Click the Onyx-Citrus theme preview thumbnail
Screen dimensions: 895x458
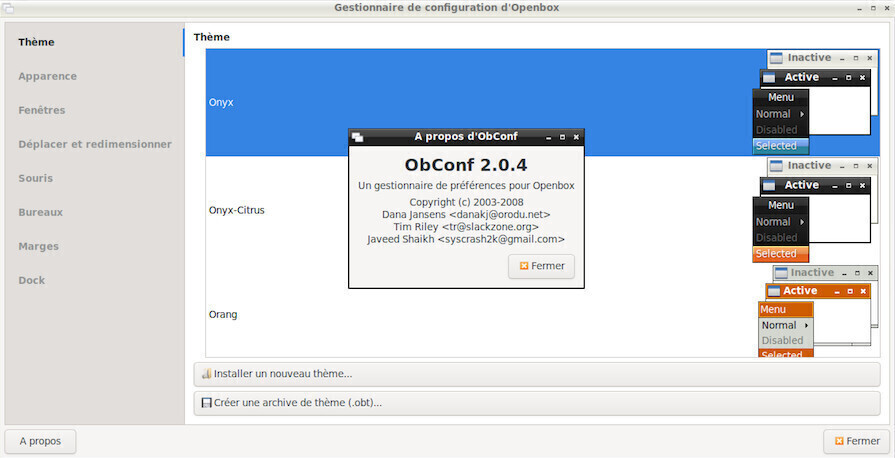coord(816,210)
